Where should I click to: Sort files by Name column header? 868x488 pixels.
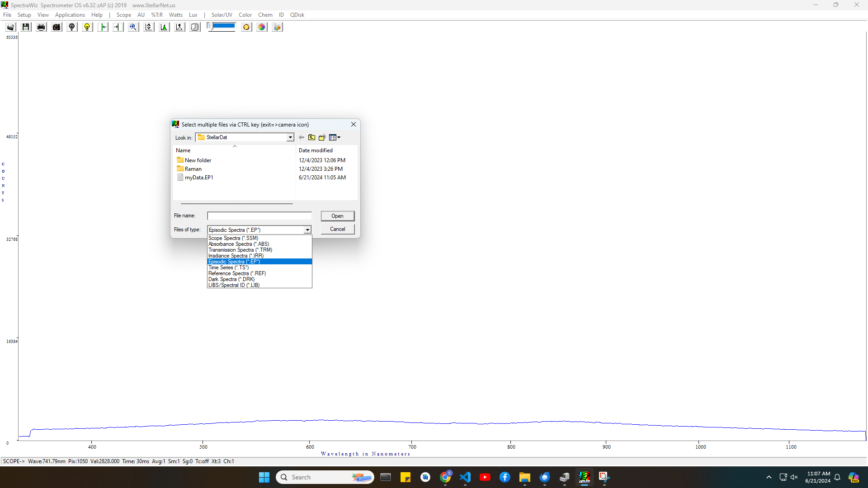183,150
